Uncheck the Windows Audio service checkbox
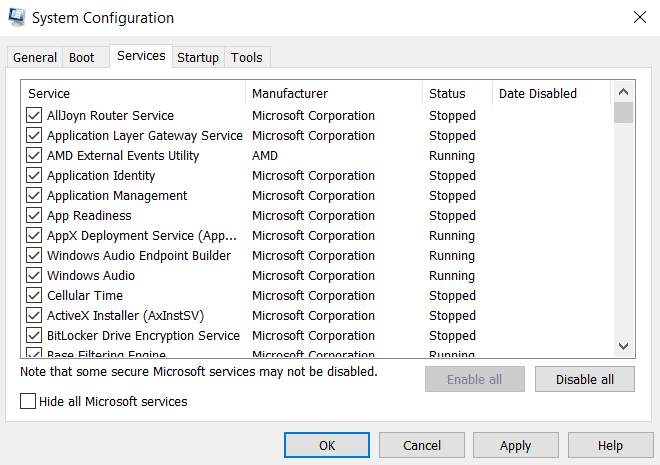The height and width of the screenshot is (465, 660). pos(34,276)
